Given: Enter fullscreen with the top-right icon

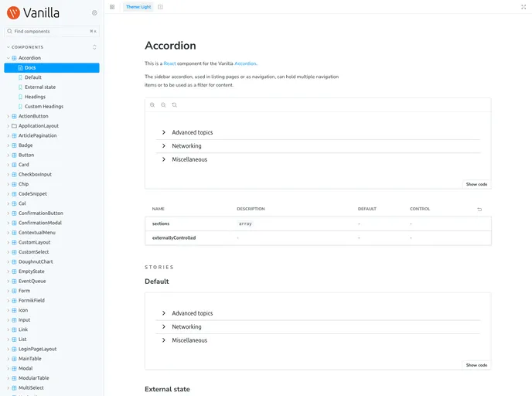Looking at the screenshot, I should coord(523,7).
